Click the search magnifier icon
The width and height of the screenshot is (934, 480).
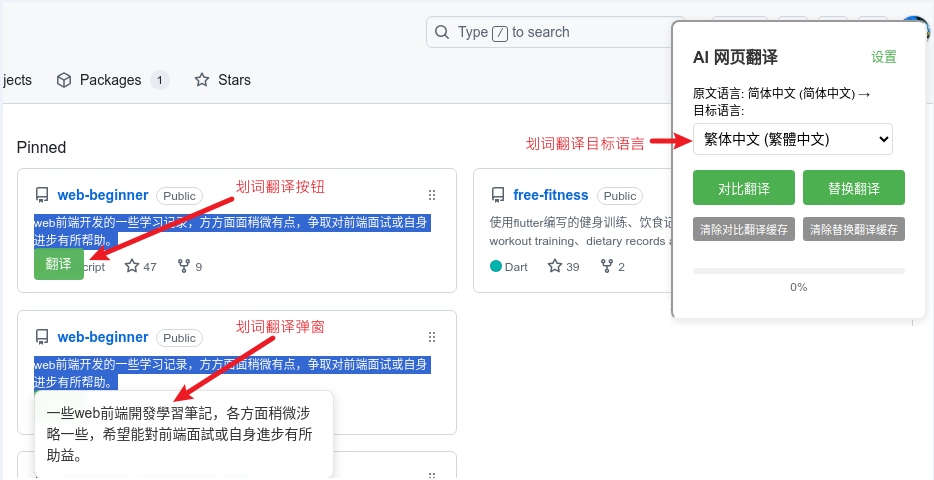[x=442, y=32]
